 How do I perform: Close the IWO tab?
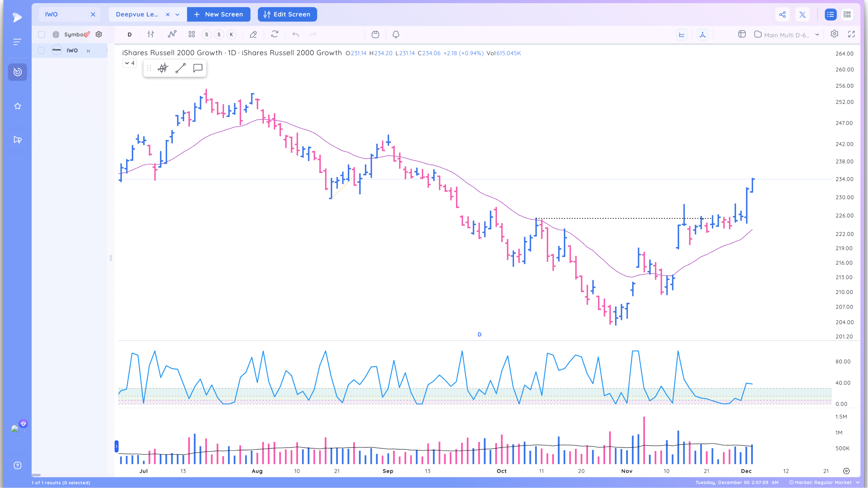(93, 14)
